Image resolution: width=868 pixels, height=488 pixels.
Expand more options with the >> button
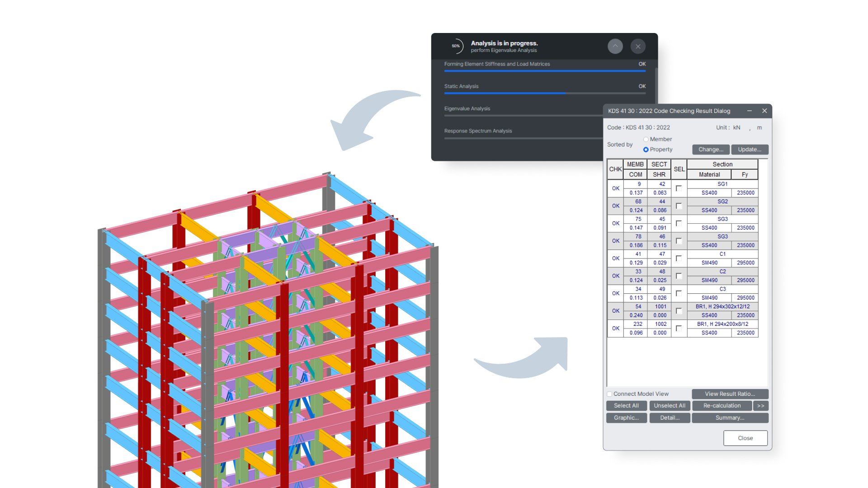761,406
